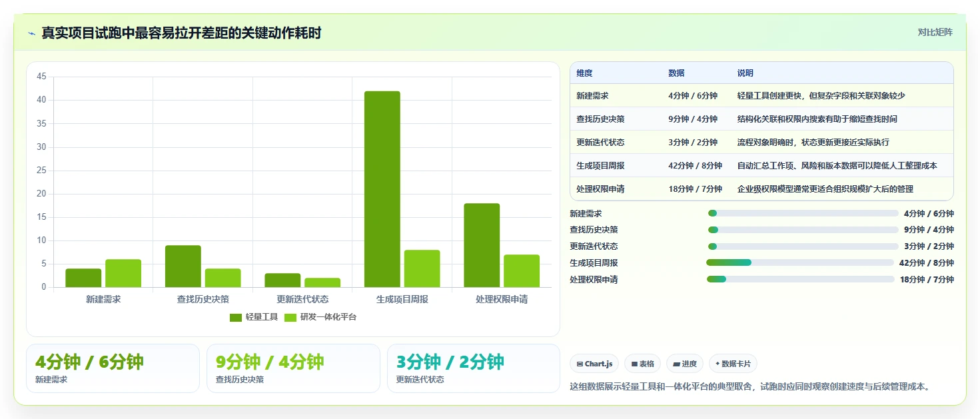Click the dark green 新建需求 chart bar
This screenshot has width=980, height=419.
point(83,278)
